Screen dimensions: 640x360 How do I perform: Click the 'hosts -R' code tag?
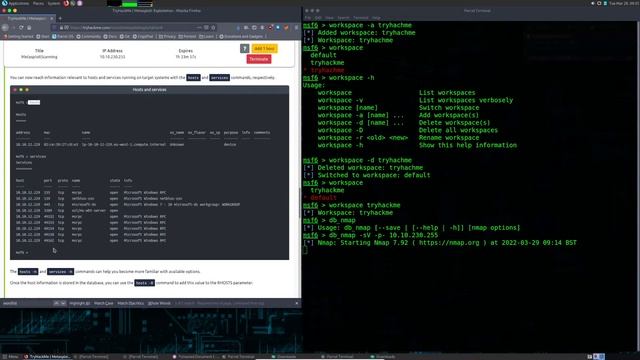pos(144,283)
